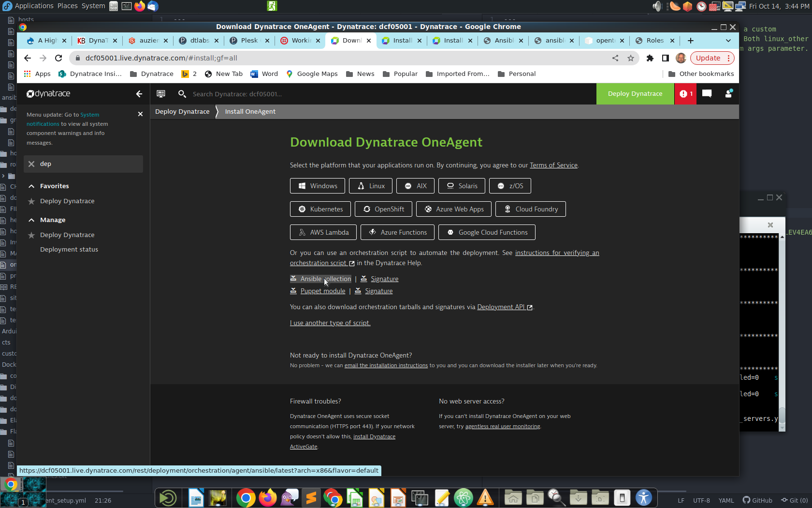Select the Windows platform button
This screenshot has width=812, height=508.
pos(318,186)
